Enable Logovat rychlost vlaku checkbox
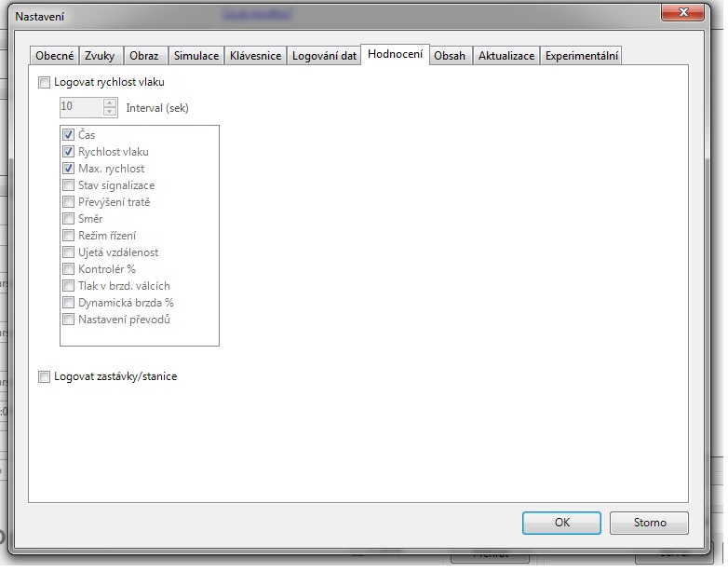This screenshot has height=572, width=728. coord(45,83)
